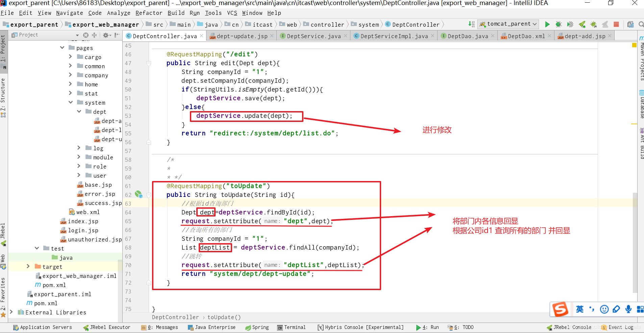
Task: Toggle the Structure tool window stripe
Action: coord(3,97)
